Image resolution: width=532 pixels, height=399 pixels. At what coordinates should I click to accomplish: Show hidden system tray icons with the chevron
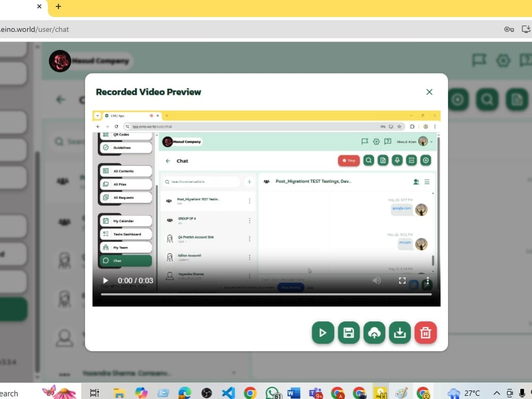point(497,393)
